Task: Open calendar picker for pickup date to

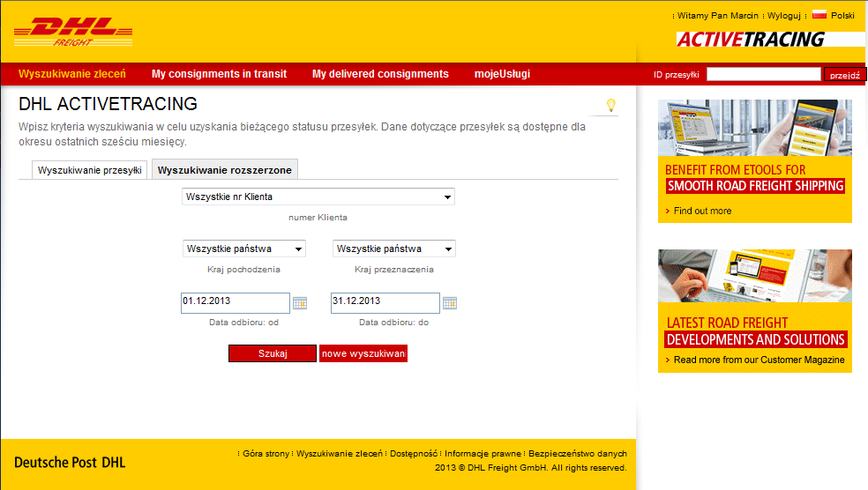Action: click(x=450, y=303)
